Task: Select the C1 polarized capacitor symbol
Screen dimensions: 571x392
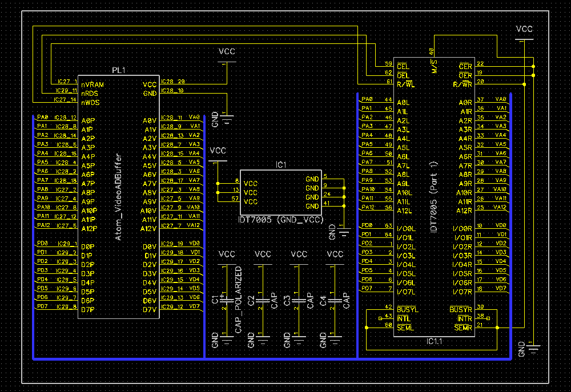Action: click(227, 300)
